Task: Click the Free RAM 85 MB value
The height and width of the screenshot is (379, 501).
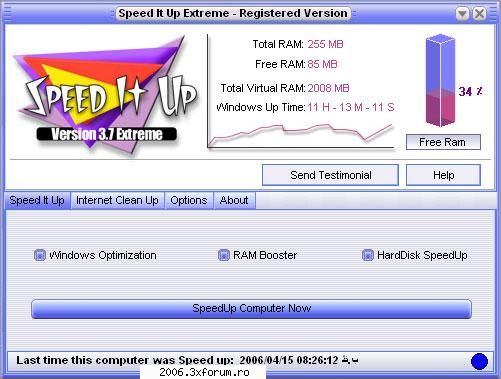Action: click(322, 64)
